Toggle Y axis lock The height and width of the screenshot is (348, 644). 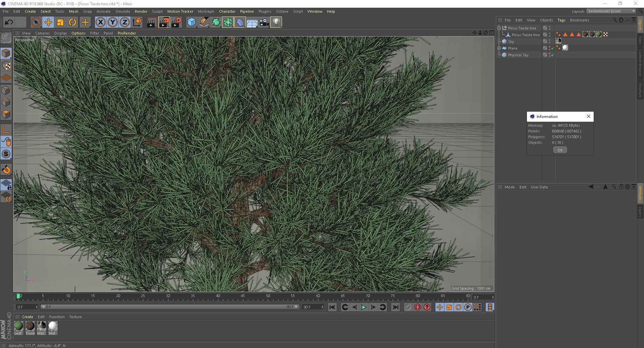[113, 22]
